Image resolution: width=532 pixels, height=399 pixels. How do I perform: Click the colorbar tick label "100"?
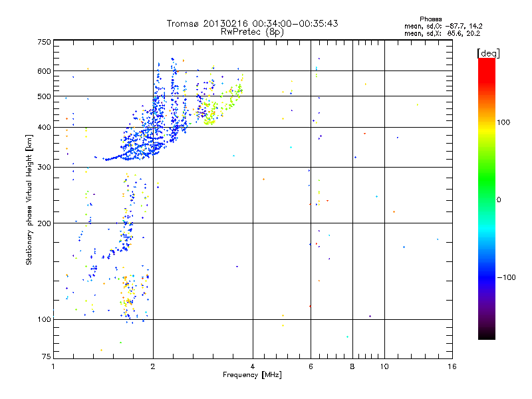[x=503, y=122]
